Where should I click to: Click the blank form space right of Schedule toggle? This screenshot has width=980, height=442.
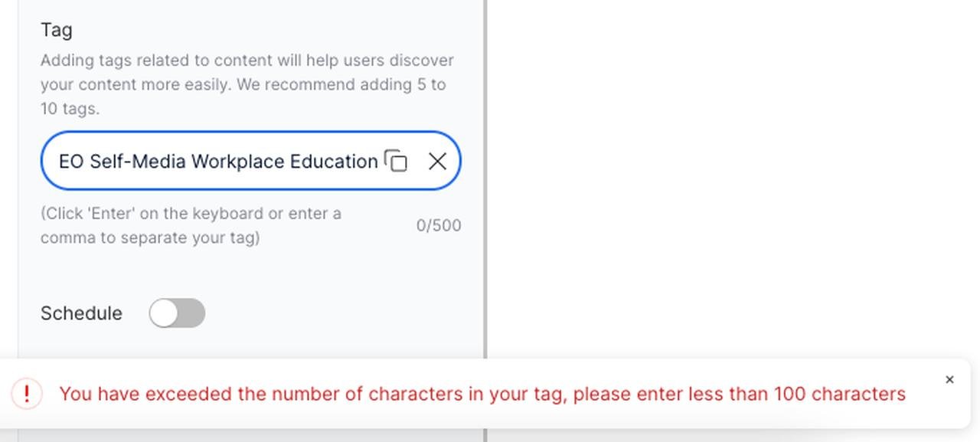pos(337,313)
